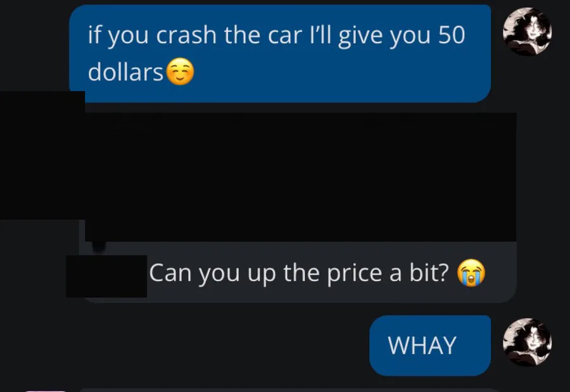Click the small redacted box before 'Can you'

click(106, 276)
